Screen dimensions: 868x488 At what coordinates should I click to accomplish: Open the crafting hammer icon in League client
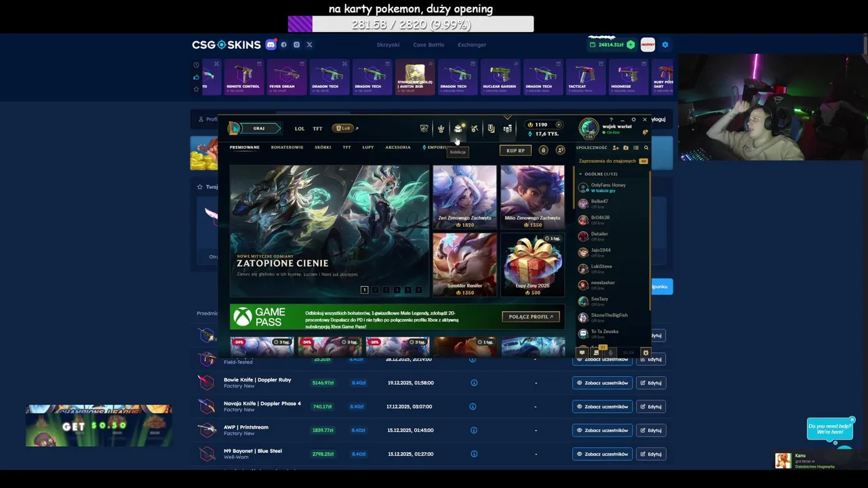474,128
